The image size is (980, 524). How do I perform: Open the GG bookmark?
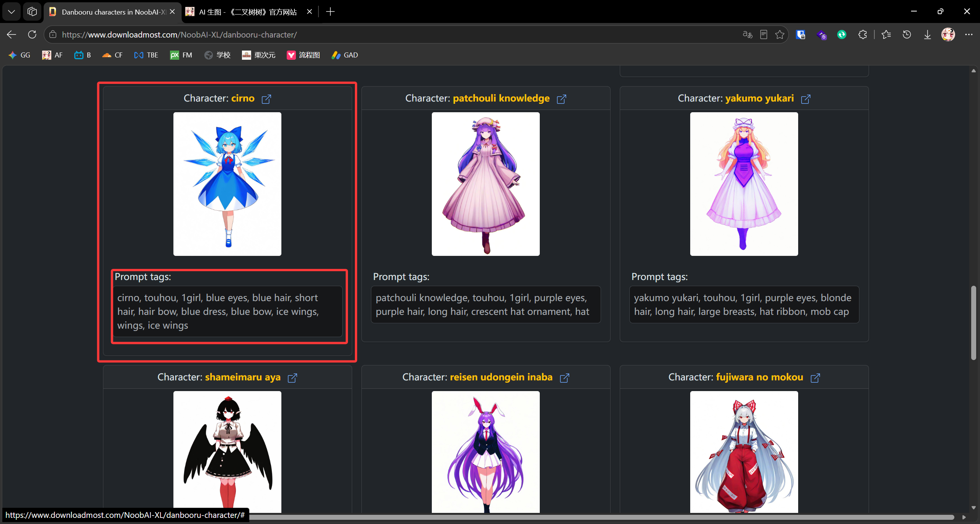19,55
